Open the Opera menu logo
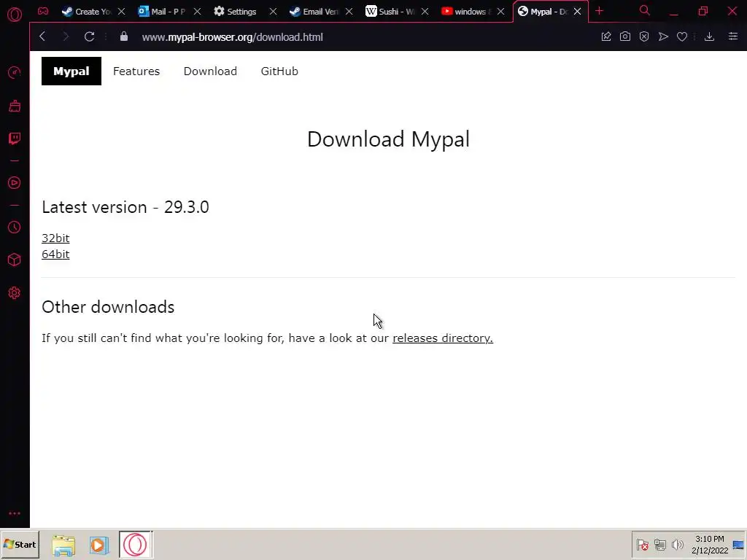Viewport: 747px width, 560px height. coord(15,14)
